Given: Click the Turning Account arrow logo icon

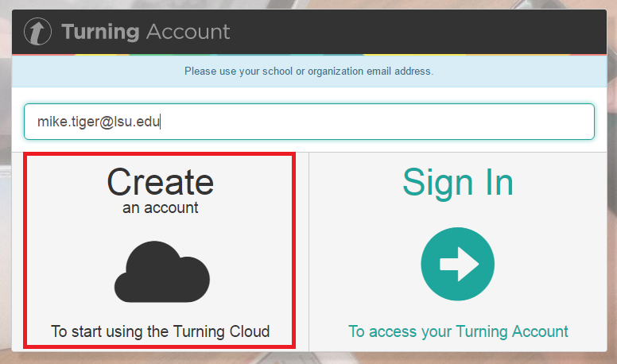Looking at the screenshot, I should click(37, 32).
